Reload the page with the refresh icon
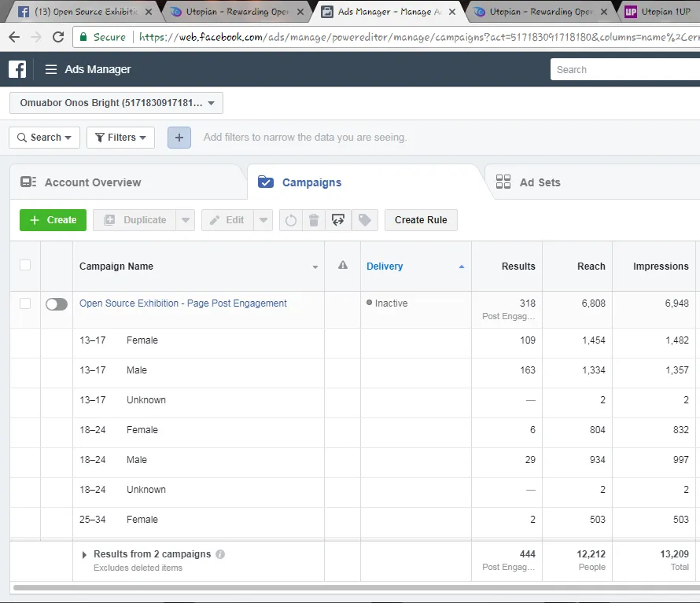The image size is (700, 603). click(58, 37)
